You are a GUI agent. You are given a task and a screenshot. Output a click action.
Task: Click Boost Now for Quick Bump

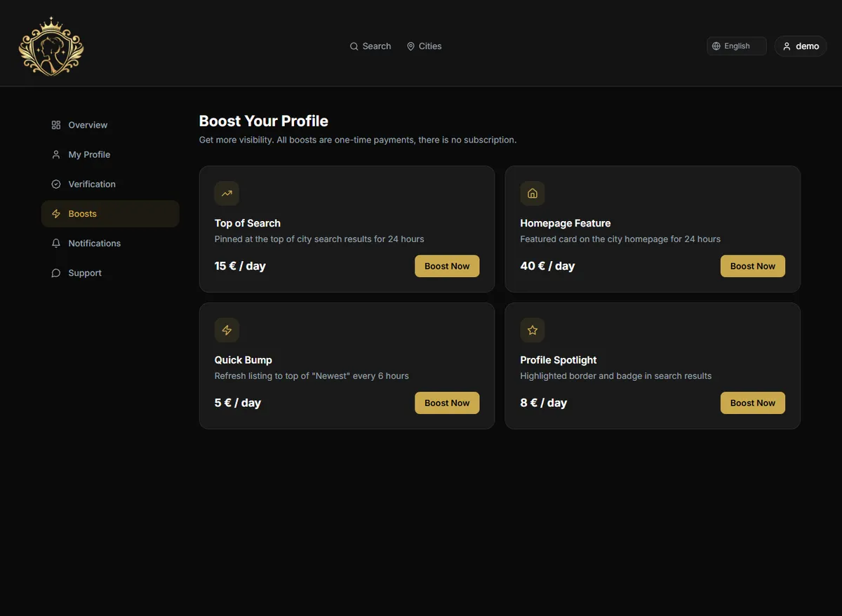[x=447, y=403]
